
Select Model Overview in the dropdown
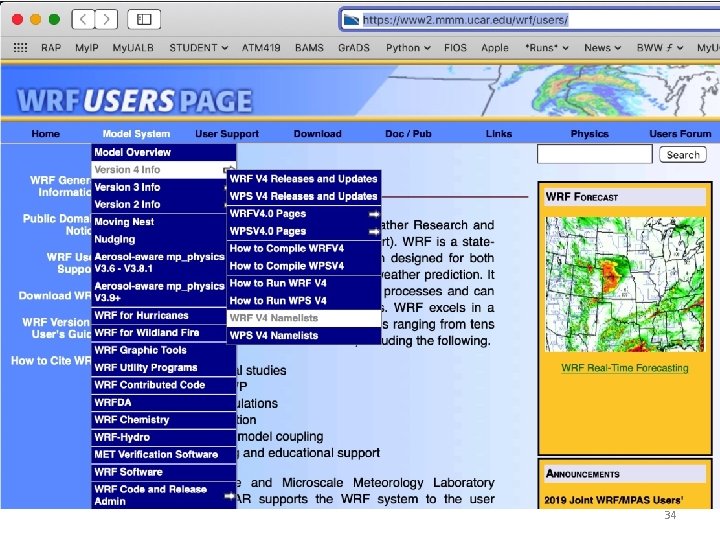(x=163, y=152)
